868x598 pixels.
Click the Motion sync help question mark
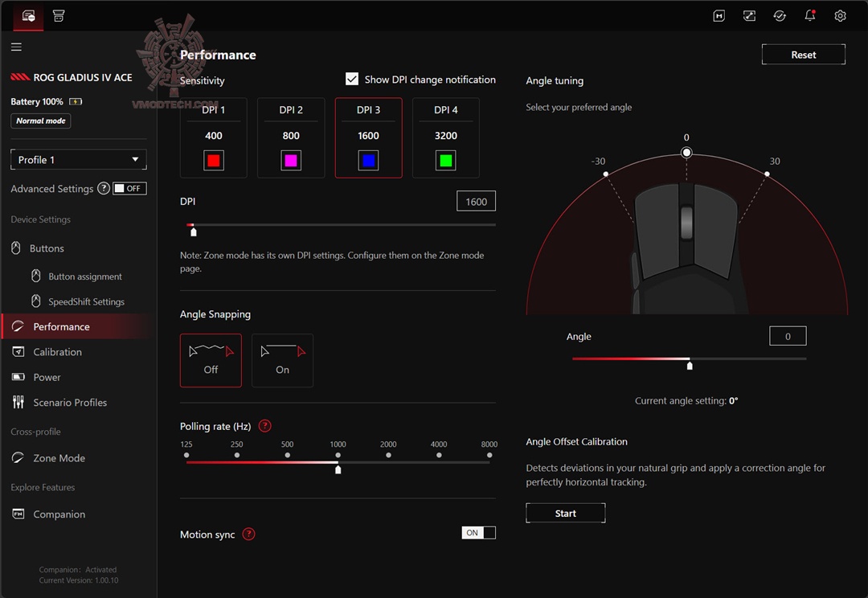pyautogui.click(x=248, y=535)
